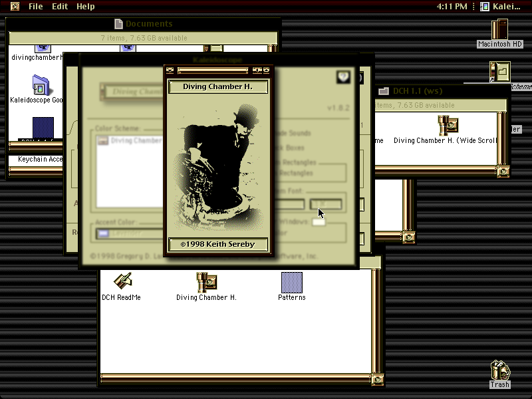
Task: Select the Trash icon
Action: [x=500, y=370]
